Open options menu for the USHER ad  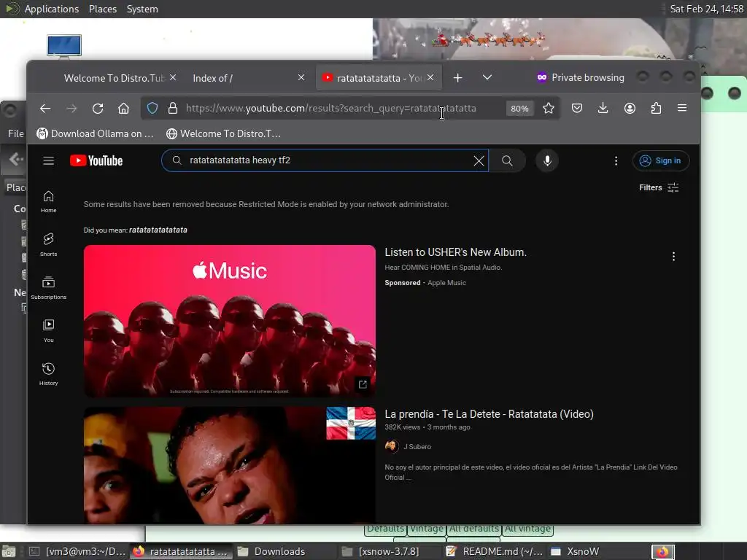(673, 257)
